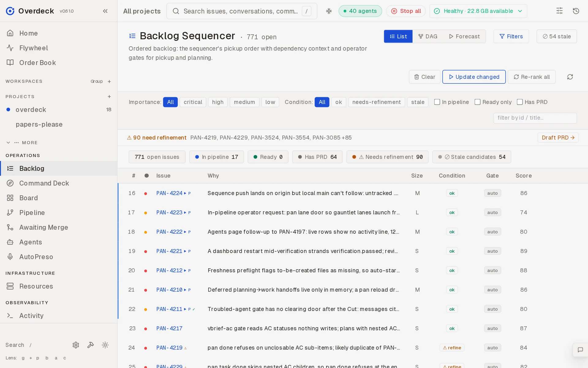Select the List view tab
The width and height of the screenshot is (588, 368).
(398, 36)
